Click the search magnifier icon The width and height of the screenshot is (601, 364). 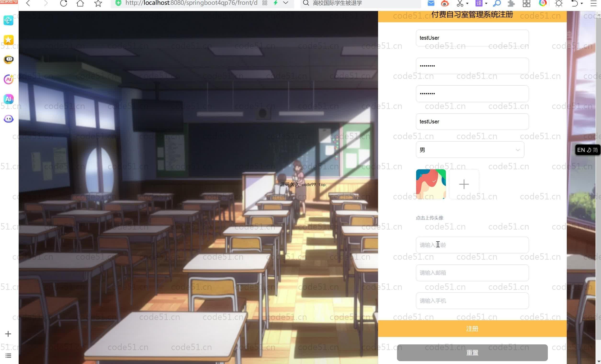[x=306, y=3]
